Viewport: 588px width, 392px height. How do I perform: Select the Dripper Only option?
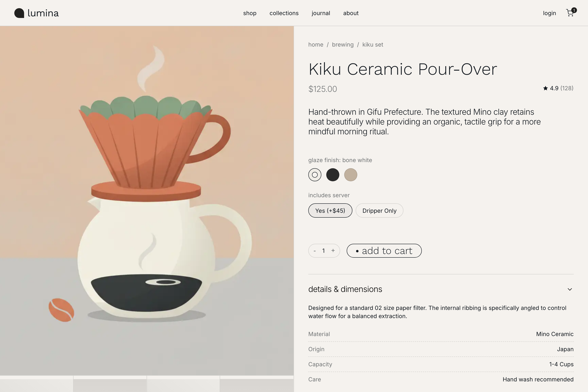[380, 210]
